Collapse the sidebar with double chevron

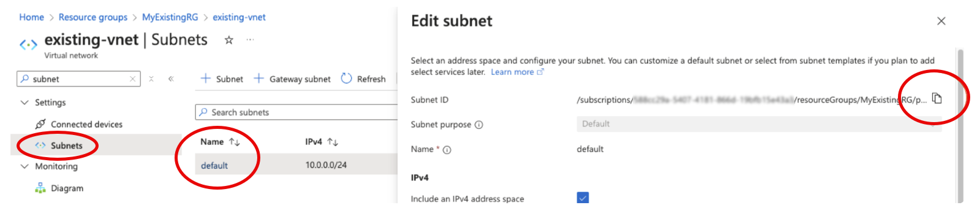click(171, 79)
